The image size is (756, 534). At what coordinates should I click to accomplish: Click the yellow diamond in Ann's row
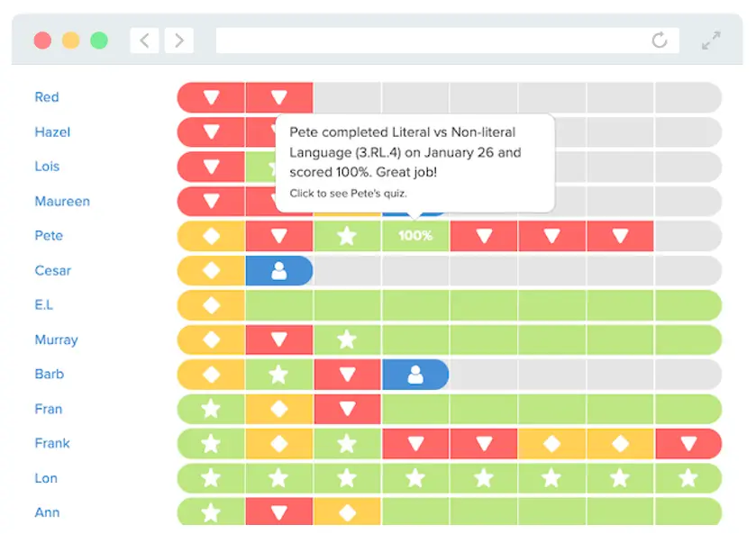tap(347, 512)
